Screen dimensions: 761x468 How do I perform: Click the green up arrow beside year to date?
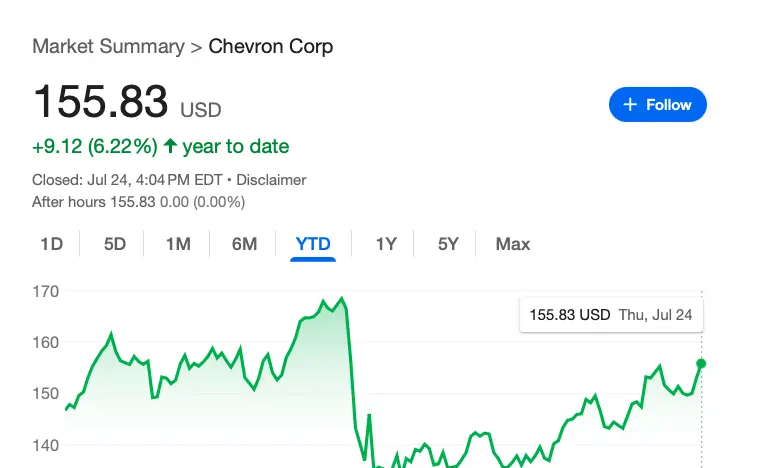(170, 147)
